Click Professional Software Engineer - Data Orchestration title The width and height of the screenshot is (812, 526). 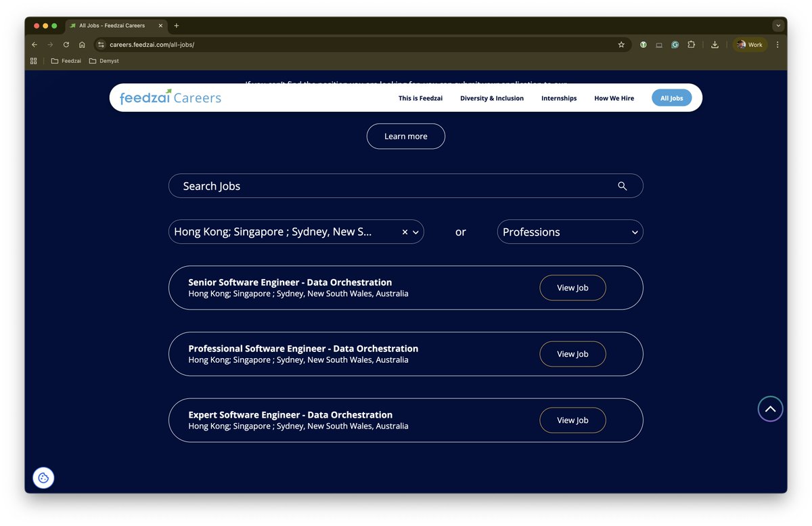pos(303,349)
